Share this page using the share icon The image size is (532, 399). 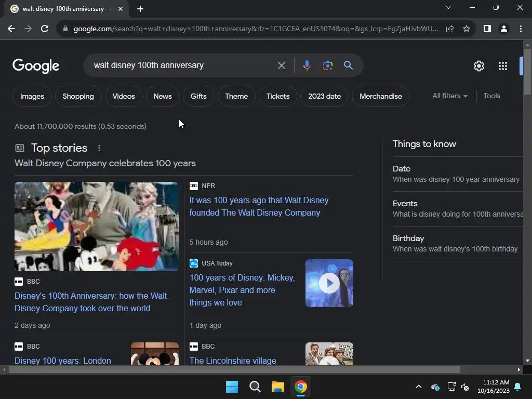pos(450,29)
